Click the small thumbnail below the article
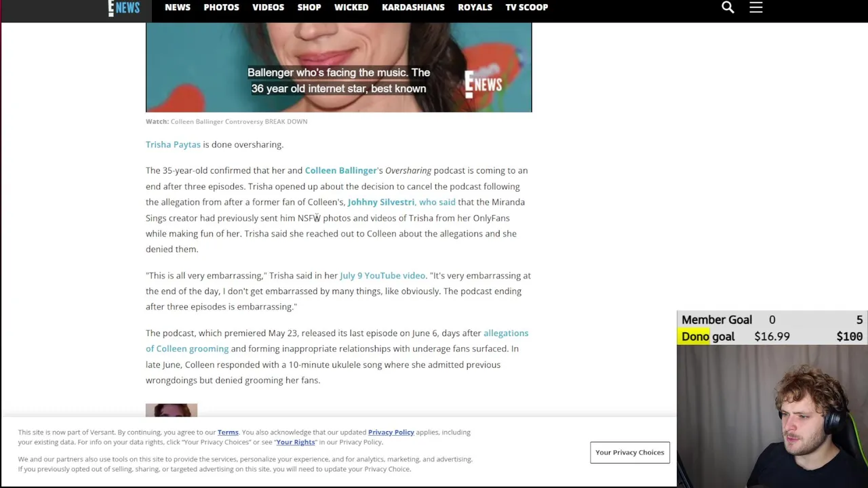 click(172, 411)
